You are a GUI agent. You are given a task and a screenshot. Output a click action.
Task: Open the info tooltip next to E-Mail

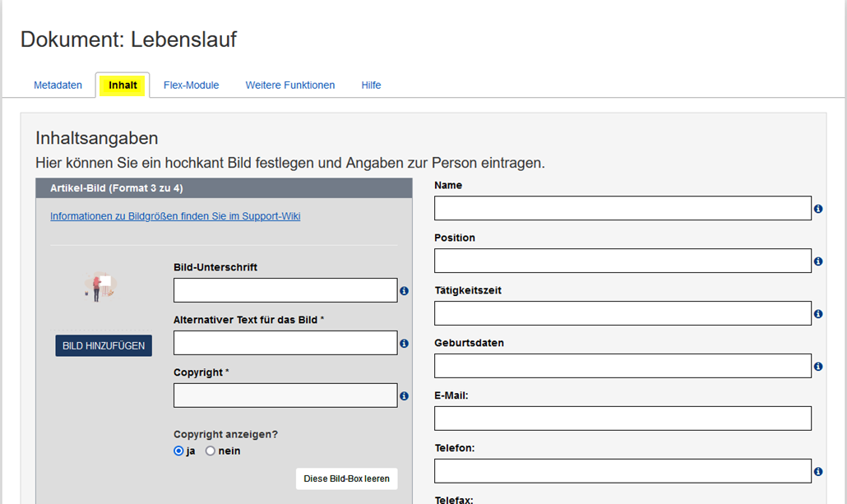818,418
